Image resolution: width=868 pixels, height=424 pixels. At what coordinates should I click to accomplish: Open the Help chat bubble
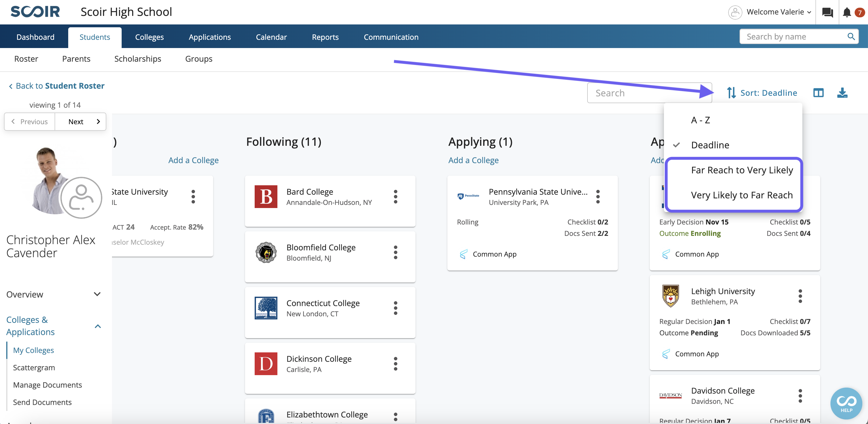click(846, 403)
